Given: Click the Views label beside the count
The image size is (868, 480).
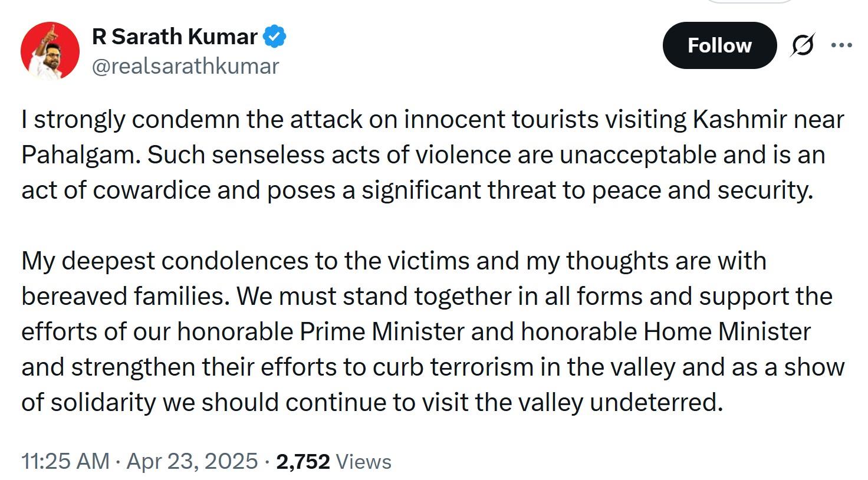Looking at the screenshot, I should point(363,462).
